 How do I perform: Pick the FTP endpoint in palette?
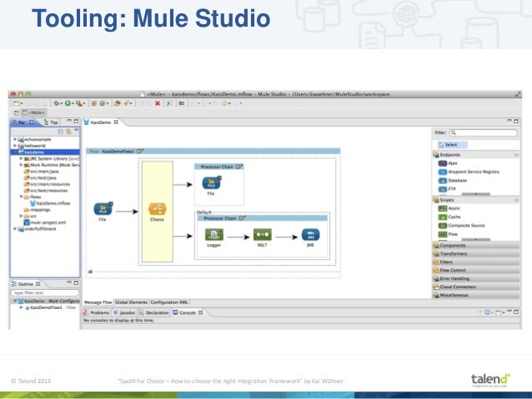point(447,189)
